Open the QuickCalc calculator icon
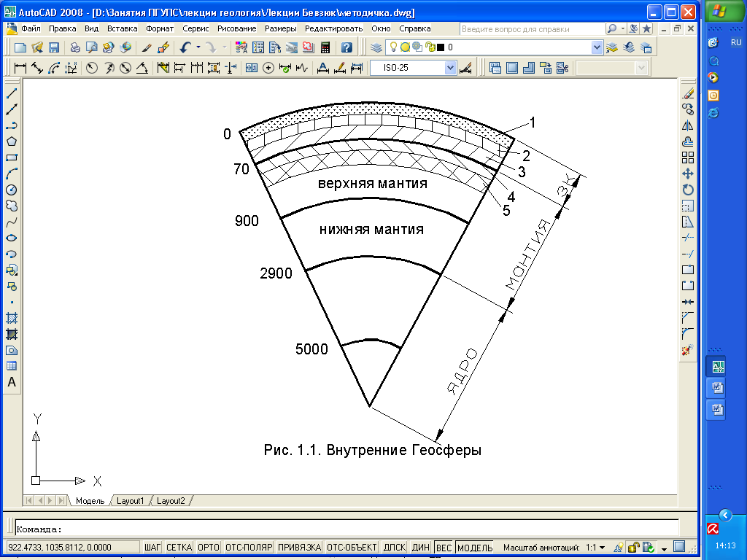 [325, 47]
